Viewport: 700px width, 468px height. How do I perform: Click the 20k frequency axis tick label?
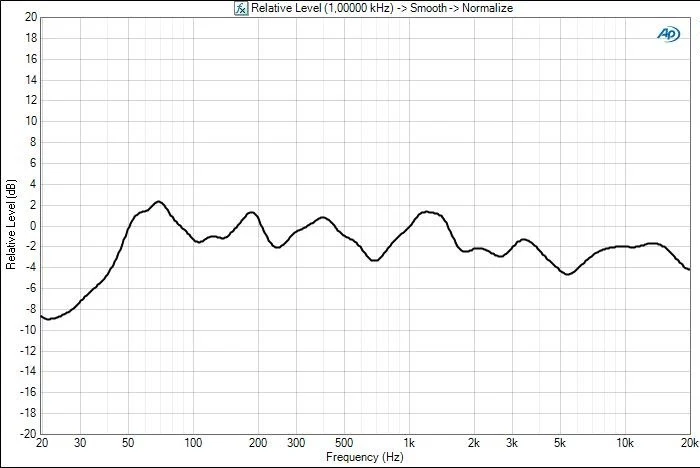coord(690,443)
